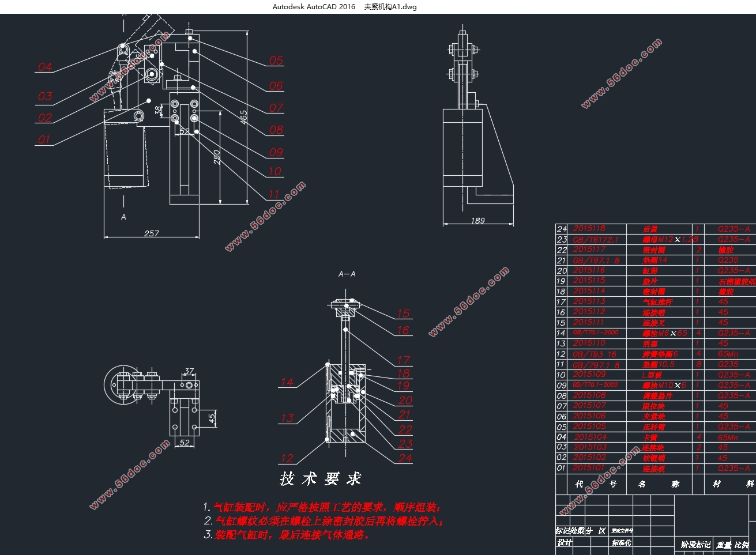Select the 标准化 title block cell
Screen dimensions: 756x555
click(621, 542)
